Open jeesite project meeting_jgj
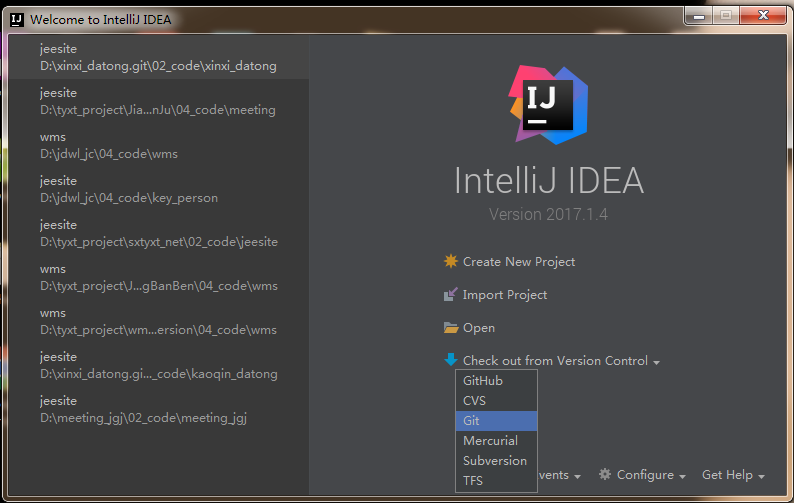The image size is (794, 503). coord(158,409)
